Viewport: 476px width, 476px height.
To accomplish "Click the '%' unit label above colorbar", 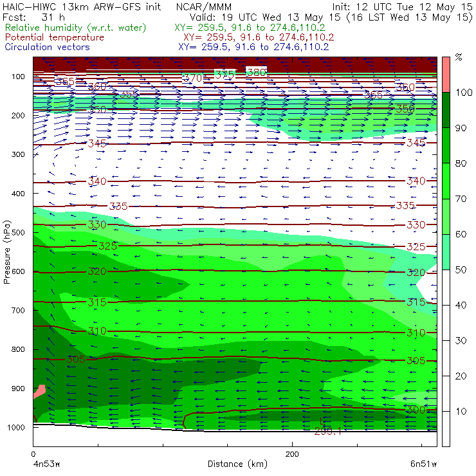I will (459, 57).
